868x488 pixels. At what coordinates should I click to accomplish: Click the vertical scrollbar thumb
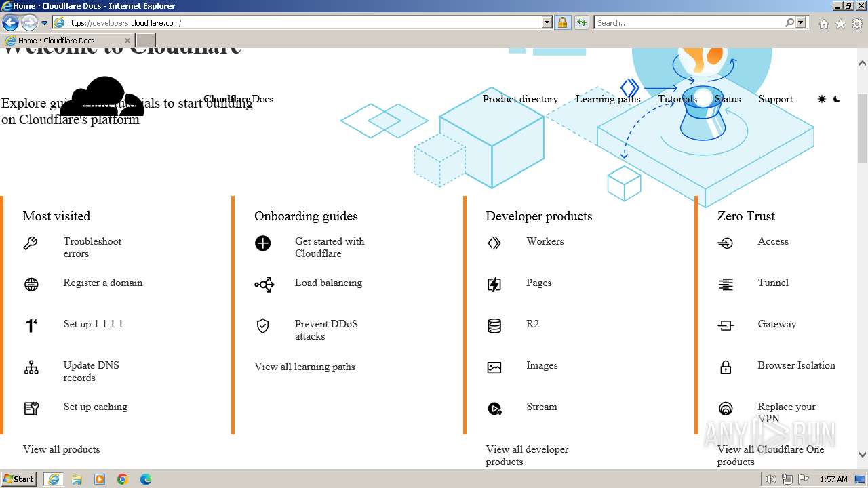pos(863,127)
